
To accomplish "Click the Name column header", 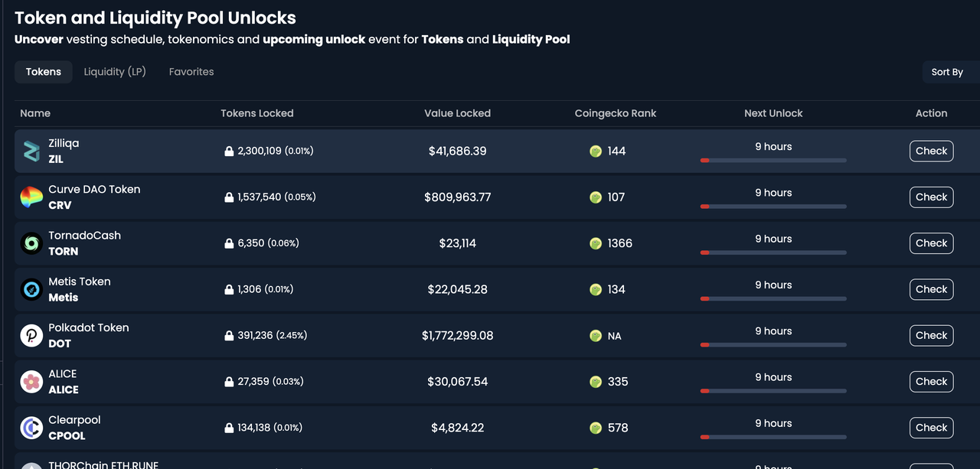I will pyautogui.click(x=35, y=112).
